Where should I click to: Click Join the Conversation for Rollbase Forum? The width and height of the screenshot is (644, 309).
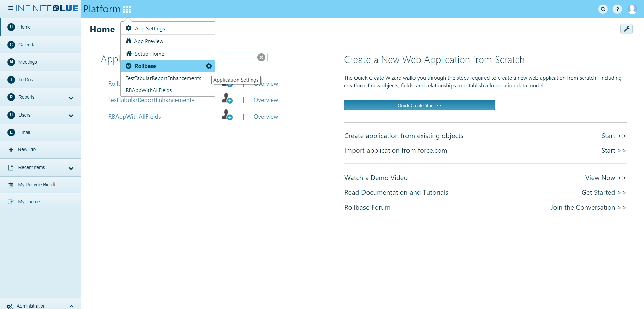point(588,208)
